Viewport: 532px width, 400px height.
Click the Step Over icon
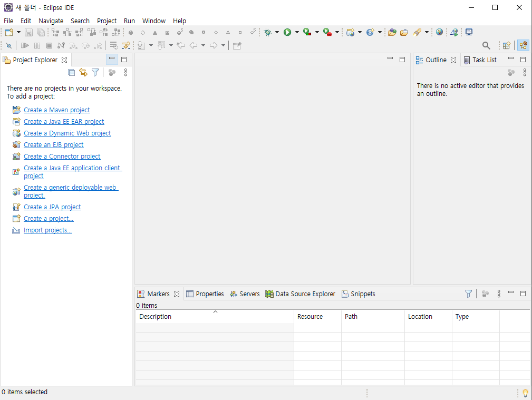point(85,45)
